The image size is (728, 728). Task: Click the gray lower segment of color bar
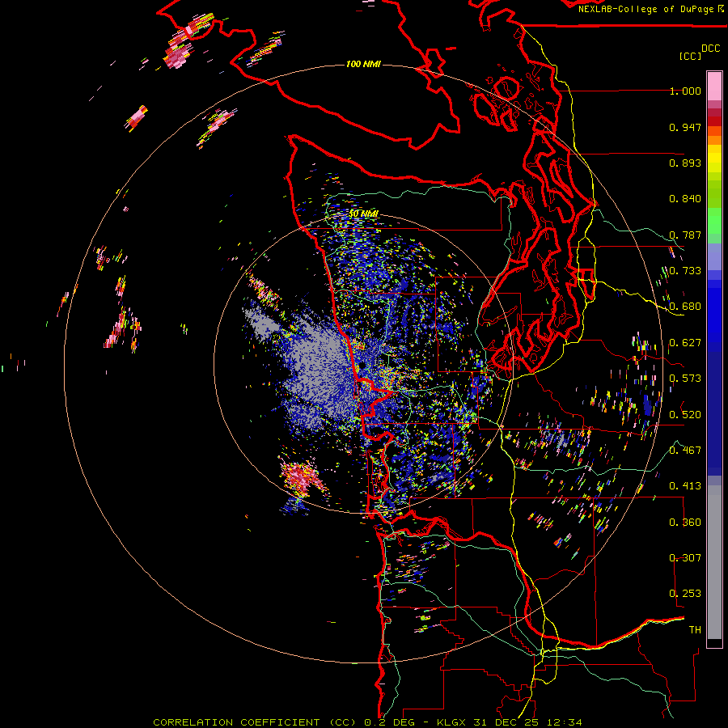tap(714, 562)
